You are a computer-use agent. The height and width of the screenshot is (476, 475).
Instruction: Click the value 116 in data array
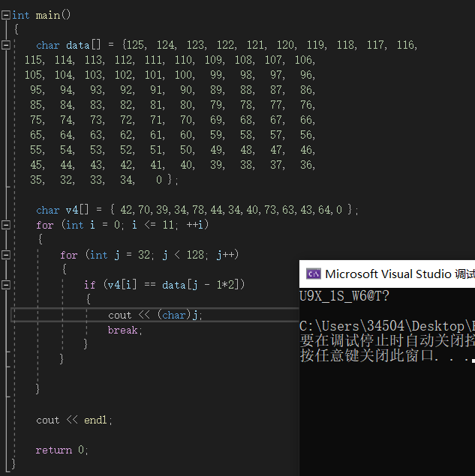[x=405, y=45]
